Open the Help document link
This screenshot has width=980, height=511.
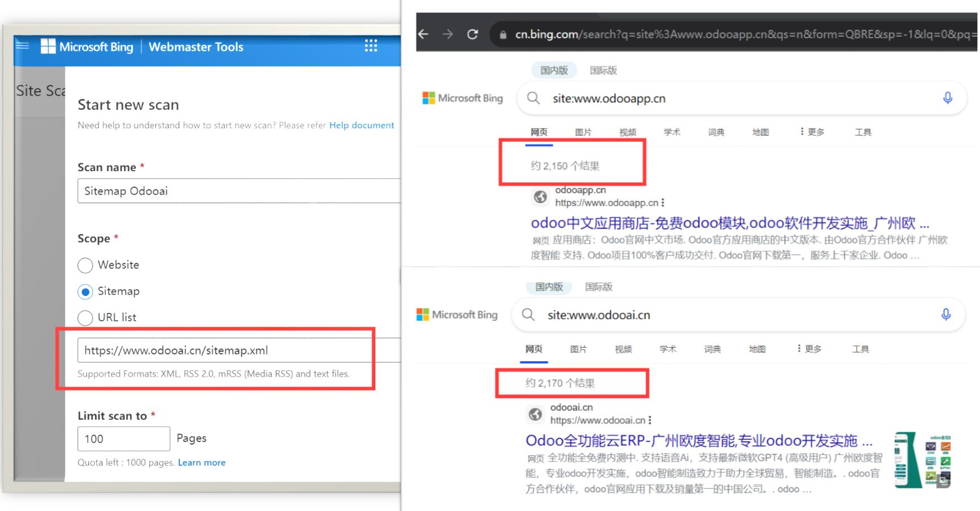tap(361, 125)
